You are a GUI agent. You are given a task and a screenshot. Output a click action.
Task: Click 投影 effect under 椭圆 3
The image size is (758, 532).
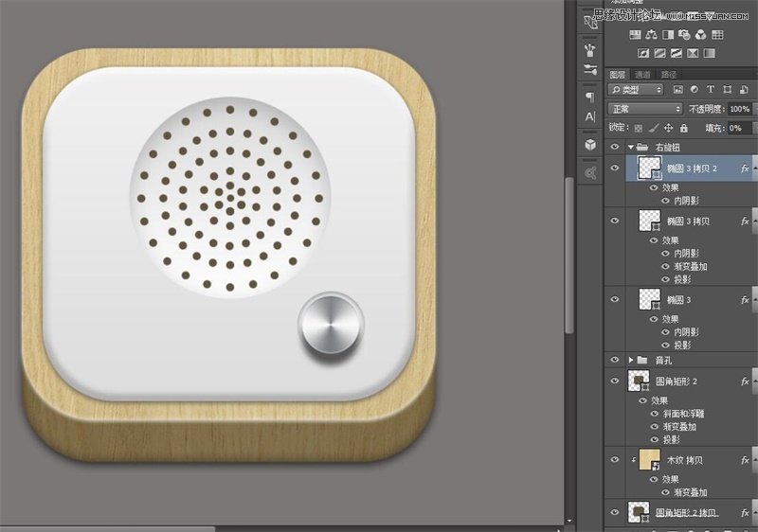click(x=682, y=346)
